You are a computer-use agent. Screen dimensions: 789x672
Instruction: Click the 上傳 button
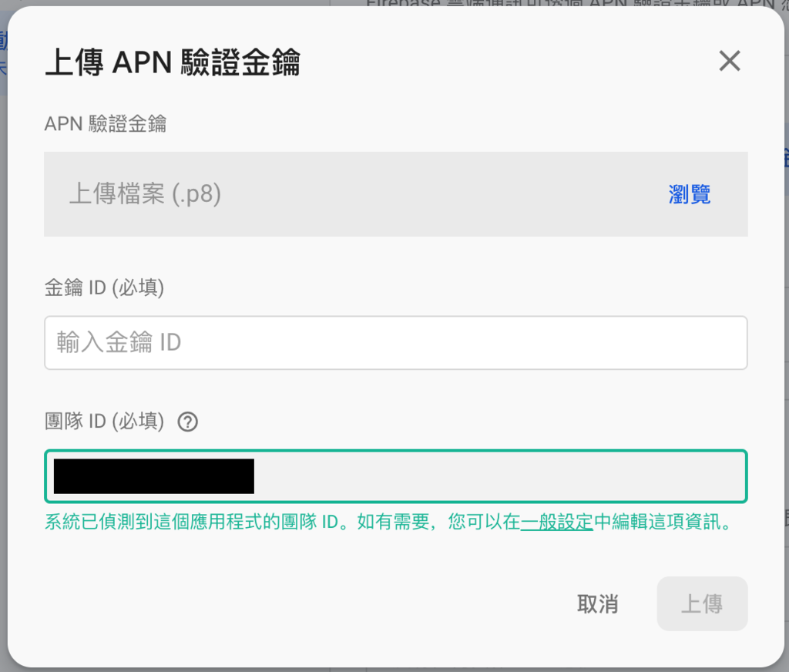point(702,604)
